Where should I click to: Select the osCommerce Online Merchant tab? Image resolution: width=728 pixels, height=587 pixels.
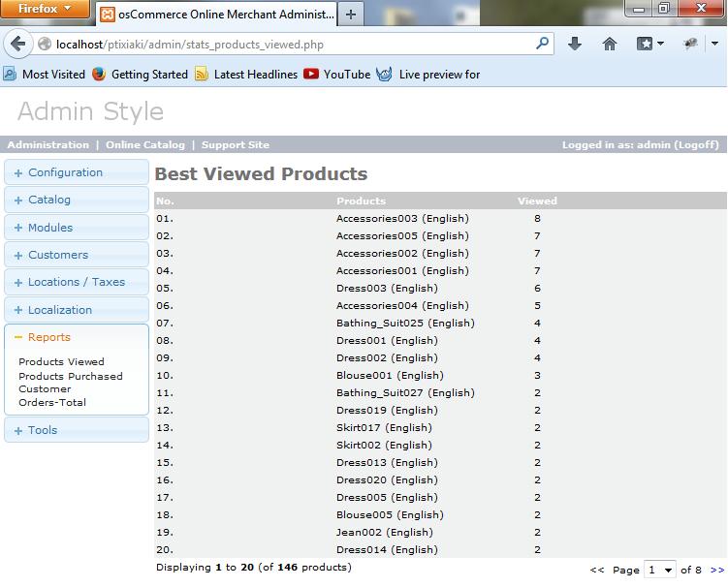point(217,15)
